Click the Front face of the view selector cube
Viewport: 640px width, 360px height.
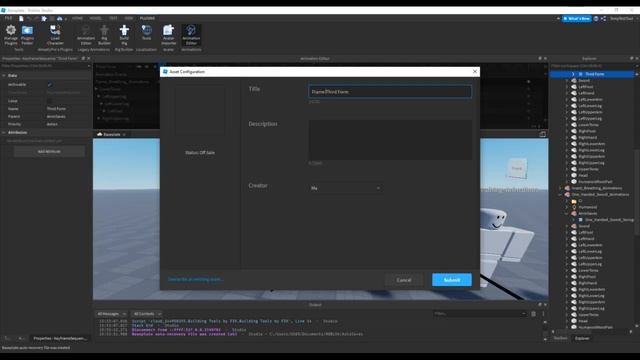click(x=517, y=168)
